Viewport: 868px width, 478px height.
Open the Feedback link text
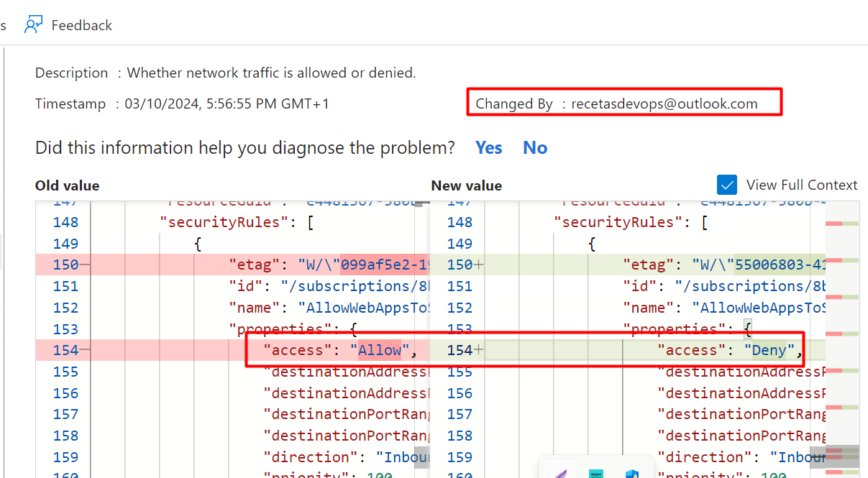click(x=82, y=25)
